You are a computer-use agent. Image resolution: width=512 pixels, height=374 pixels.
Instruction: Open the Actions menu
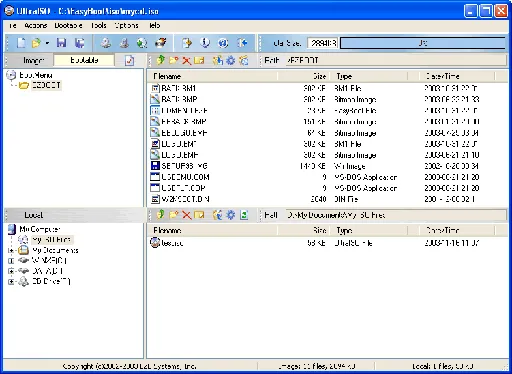35,25
